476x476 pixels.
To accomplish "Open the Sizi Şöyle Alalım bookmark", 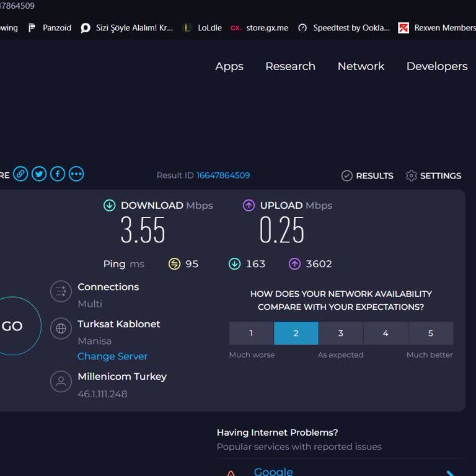I will pos(127,28).
